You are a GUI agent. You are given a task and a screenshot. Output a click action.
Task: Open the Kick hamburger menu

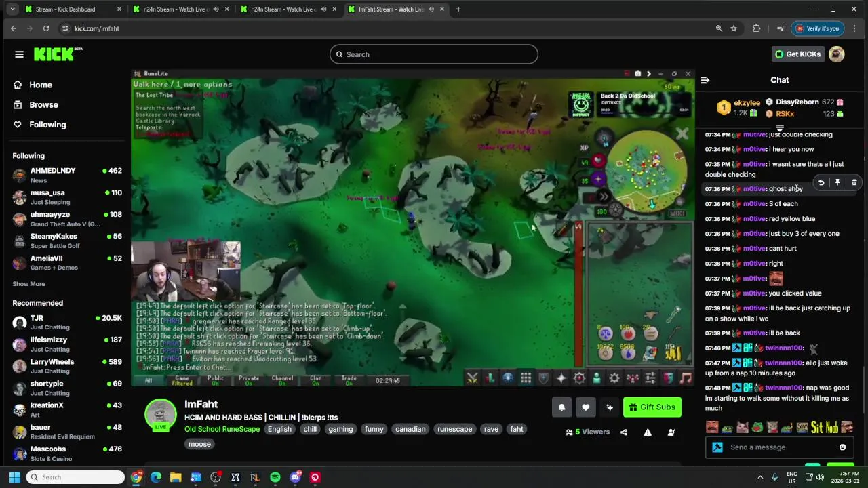pyautogui.click(x=19, y=54)
